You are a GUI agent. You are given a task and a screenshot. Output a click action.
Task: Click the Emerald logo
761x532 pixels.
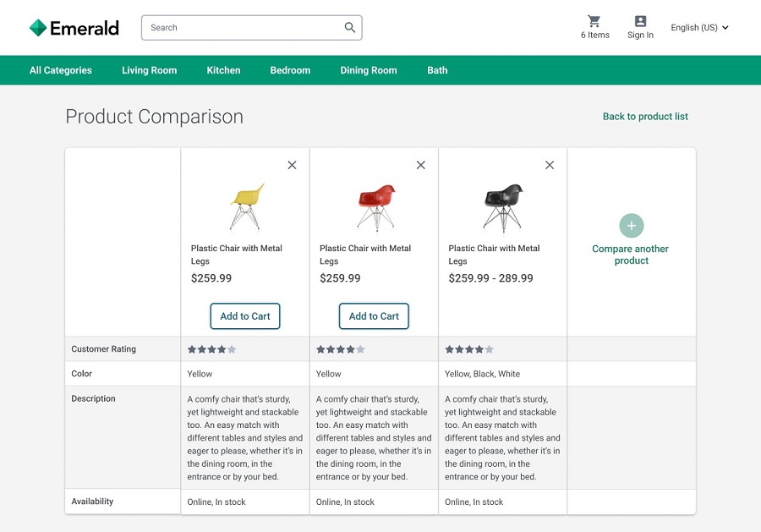[x=74, y=28]
